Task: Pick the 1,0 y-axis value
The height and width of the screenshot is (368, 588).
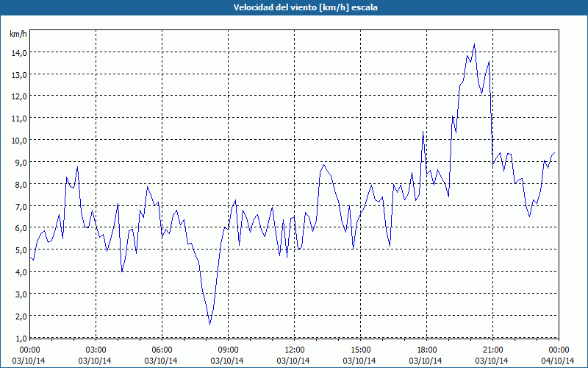Action: pos(21,339)
